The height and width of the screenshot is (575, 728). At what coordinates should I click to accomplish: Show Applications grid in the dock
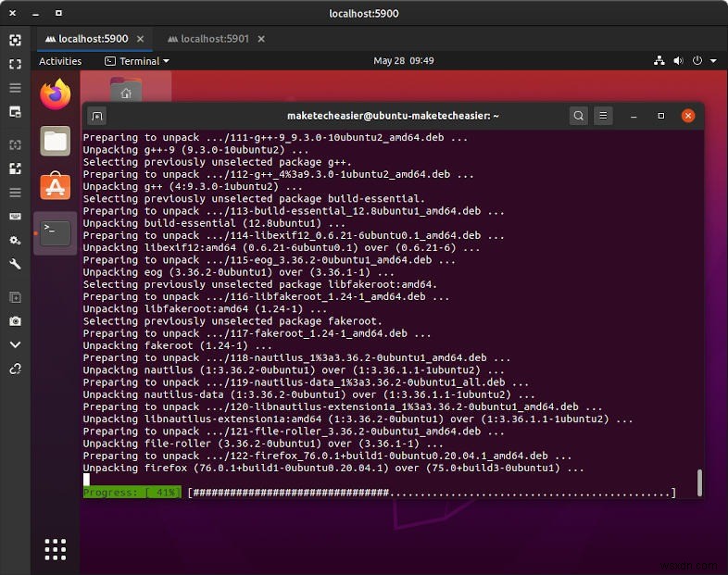(56, 549)
